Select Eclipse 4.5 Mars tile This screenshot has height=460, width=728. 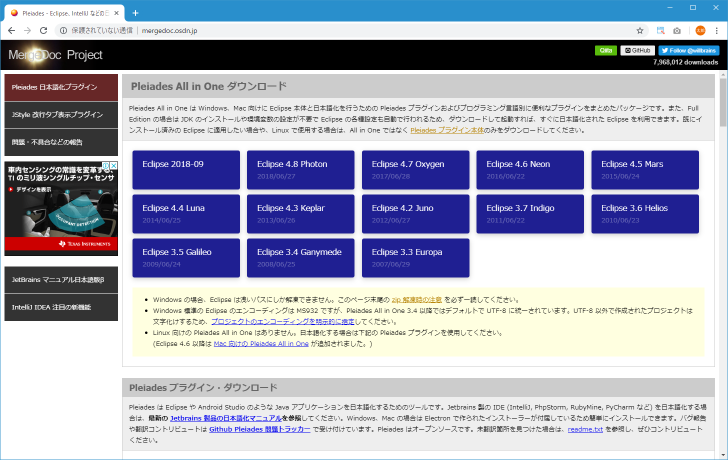point(645,170)
